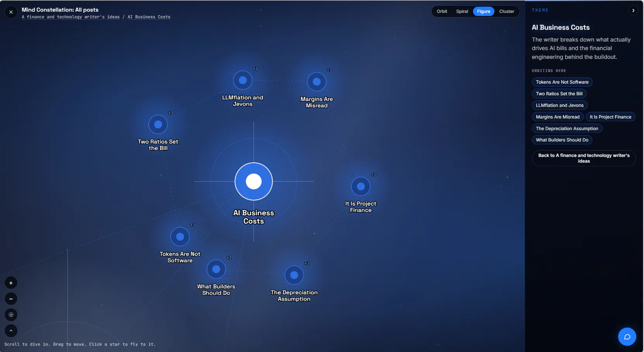Viewport: 644px width, 352px height.
Task: Switch layout to Cluster
Action: (x=507, y=12)
